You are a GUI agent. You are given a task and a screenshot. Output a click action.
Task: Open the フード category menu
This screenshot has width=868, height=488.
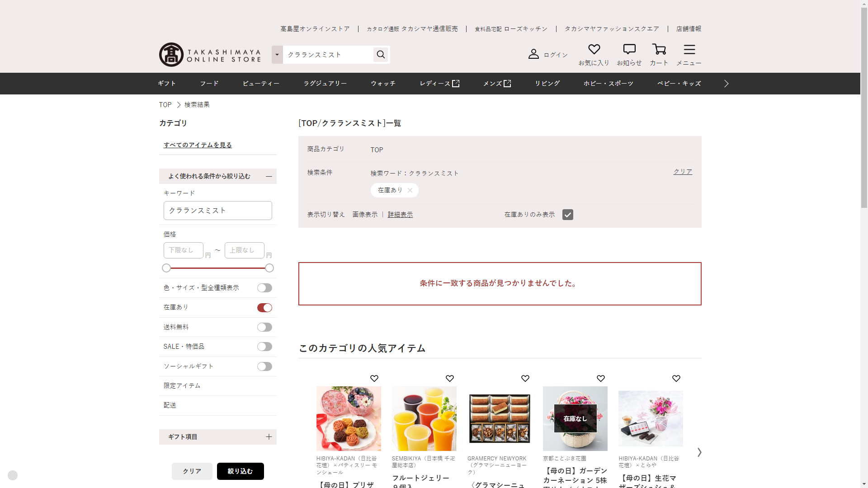point(209,84)
